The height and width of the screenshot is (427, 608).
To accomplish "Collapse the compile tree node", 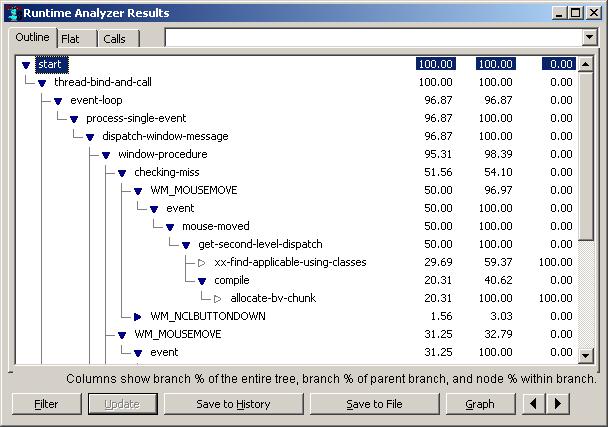I will (202, 281).
